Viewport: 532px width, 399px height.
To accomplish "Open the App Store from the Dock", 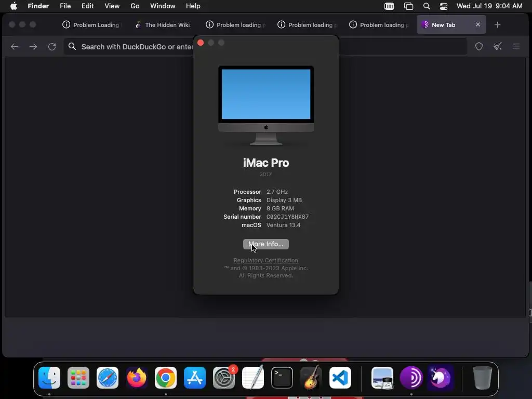I will (x=195, y=378).
